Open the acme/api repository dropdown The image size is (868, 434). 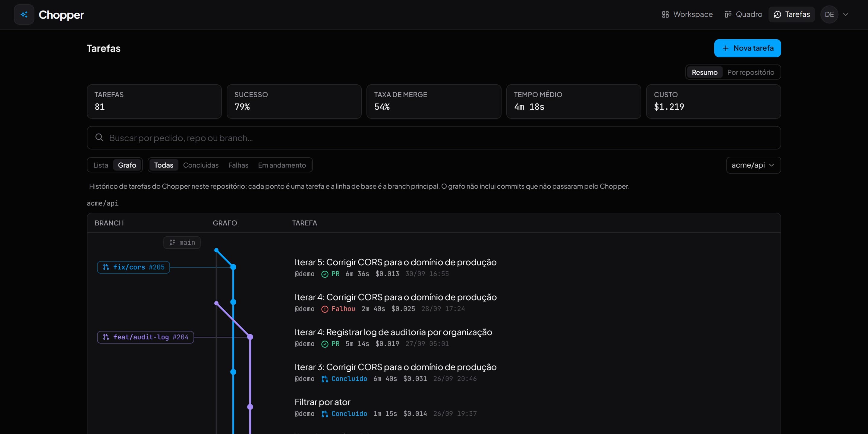click(x=753, y=165)
